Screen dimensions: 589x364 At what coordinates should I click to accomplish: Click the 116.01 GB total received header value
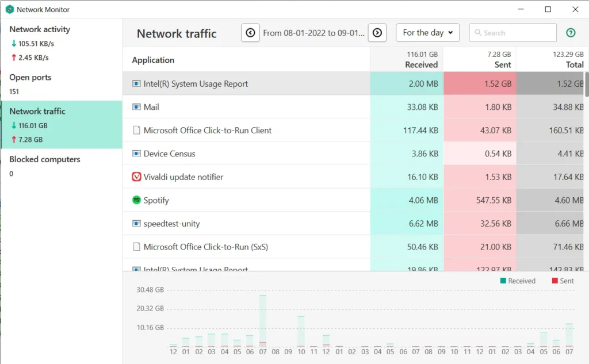[x=422, y=55]
